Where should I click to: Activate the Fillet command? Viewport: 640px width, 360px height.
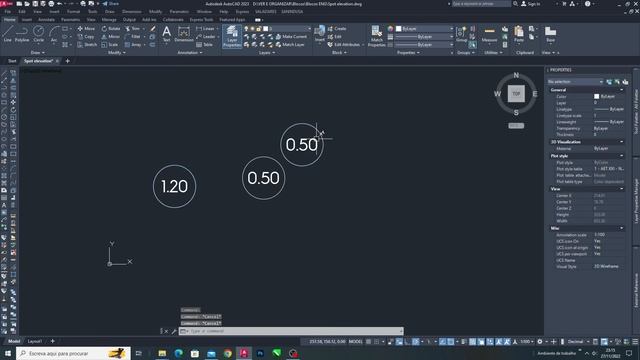pos(132,37)
